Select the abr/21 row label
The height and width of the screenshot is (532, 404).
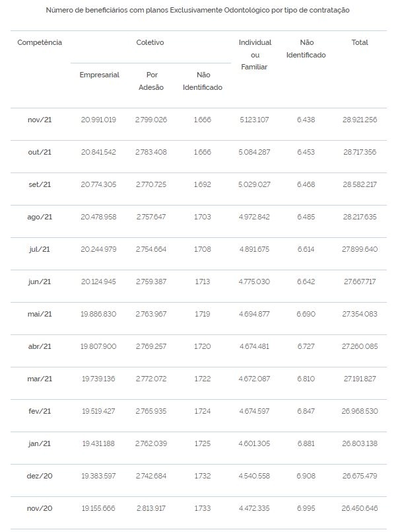pyautogui.click(x=40, y=346)
